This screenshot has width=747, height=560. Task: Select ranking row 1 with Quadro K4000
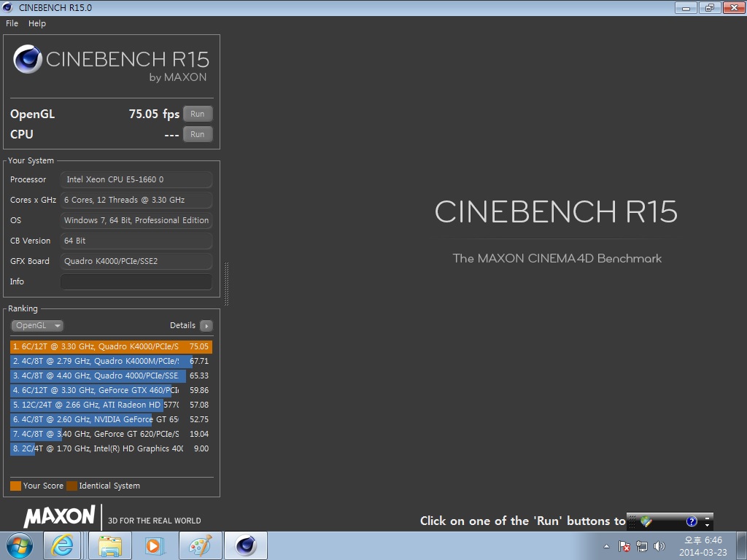pos(111,346)
